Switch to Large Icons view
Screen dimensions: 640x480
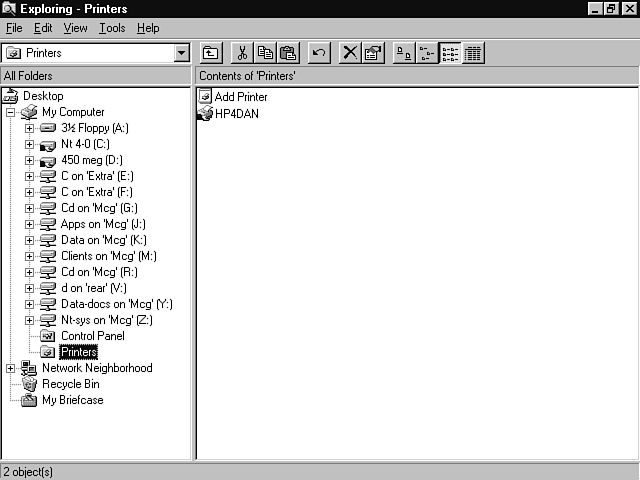pyautogui.click(x=404, y=53)
